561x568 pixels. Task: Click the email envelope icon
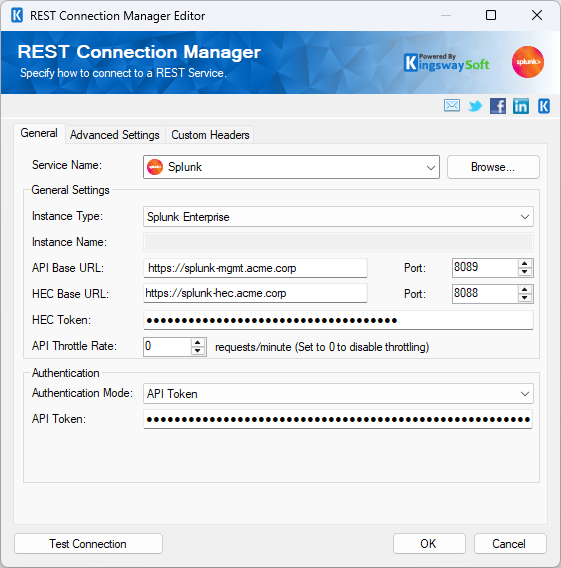coord(452,106)
